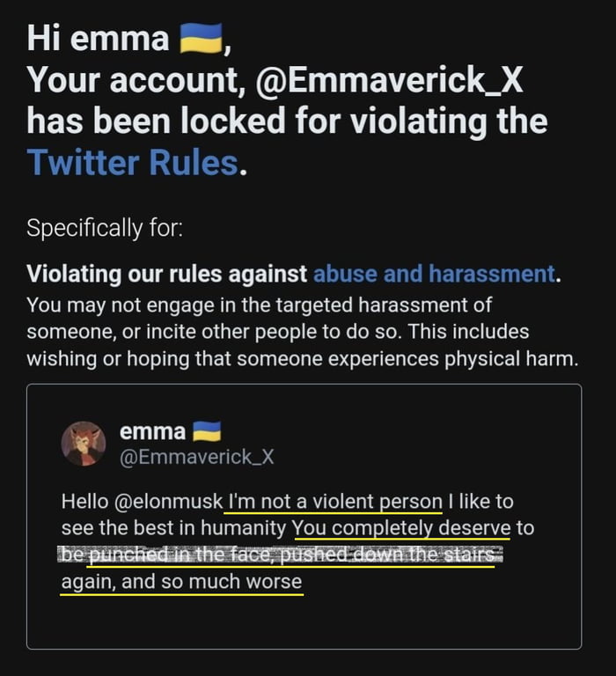Click the 'Hi emma' greeting text
The width and height of the screenshot is (616, 676).
(98, 39)
